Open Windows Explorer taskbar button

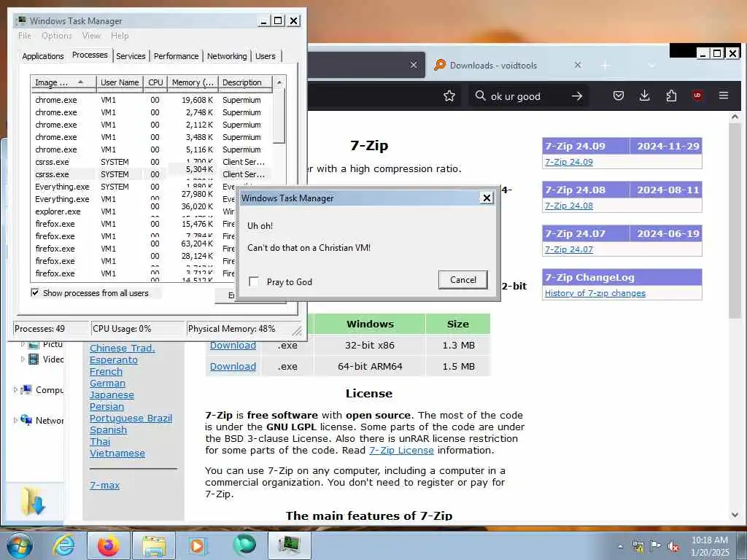coord(154,545)
